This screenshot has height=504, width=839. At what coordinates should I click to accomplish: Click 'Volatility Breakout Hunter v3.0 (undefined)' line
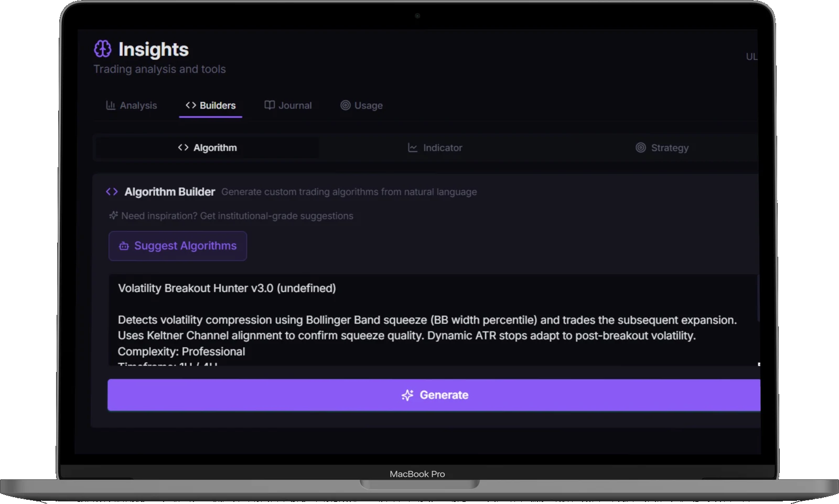click(227, 288)
